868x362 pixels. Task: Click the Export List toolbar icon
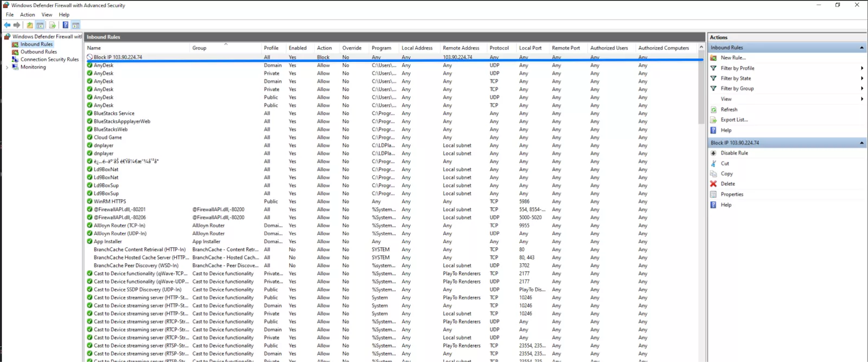[53, 25]
